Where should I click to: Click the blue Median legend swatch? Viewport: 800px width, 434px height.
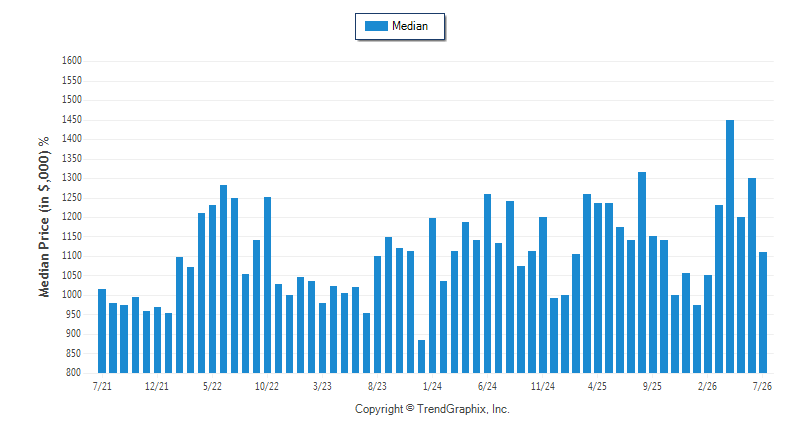pyautogui.click(x=377, y=26)
